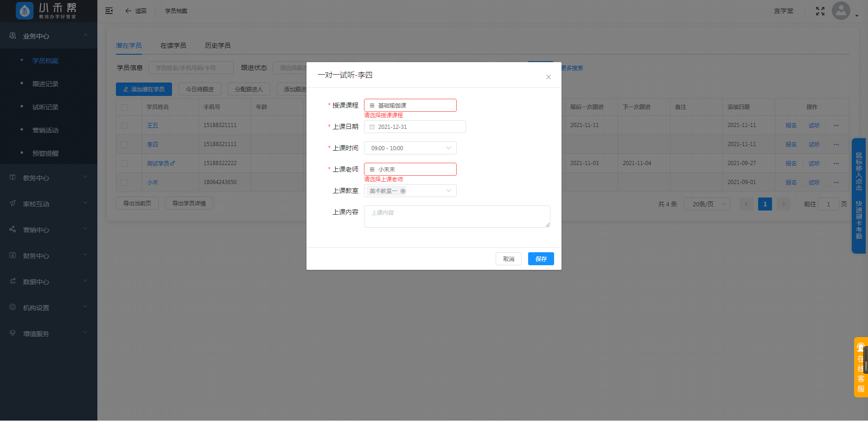Screen dimensions: 868x421
Task: Click the 业务中心 sidebar icon
Action: tap(13, 36)
